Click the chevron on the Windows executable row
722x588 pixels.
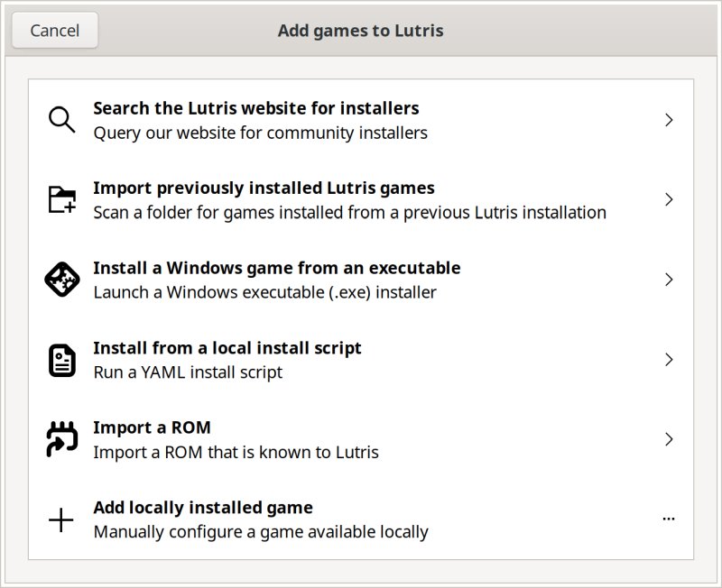pyautogui.click(x=669, y=280)
